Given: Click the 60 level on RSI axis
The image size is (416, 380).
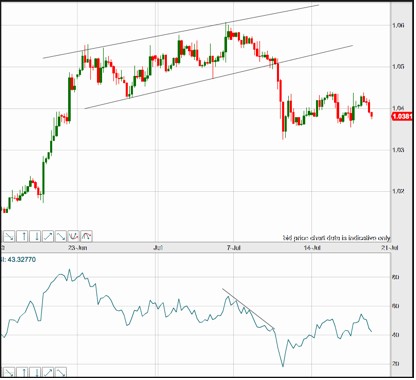Looking at the screenshot, I should click(396, 306).
